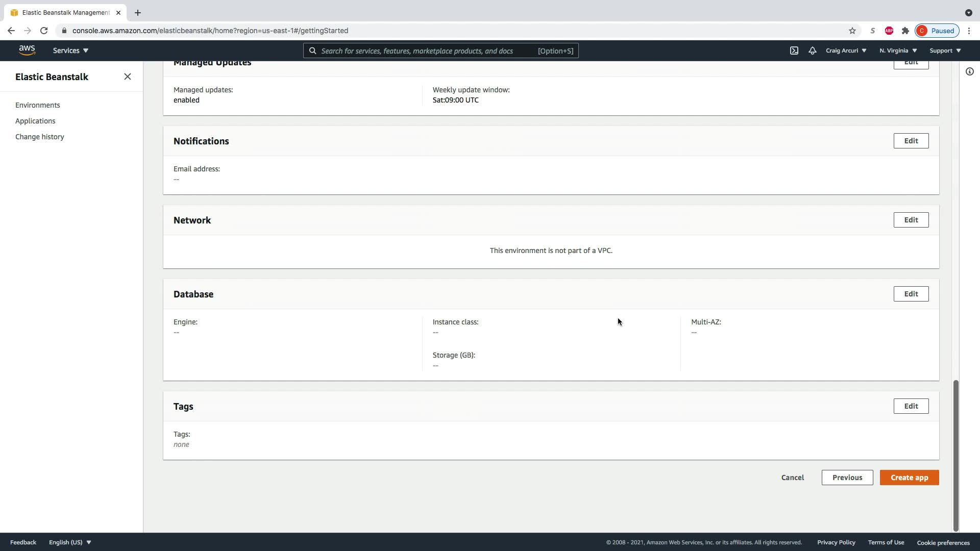The width and height of the screenshot is (980, 551).
Task: Expand the Services dropdown menu
Action: pyautogui.click(x=70, y=51)
